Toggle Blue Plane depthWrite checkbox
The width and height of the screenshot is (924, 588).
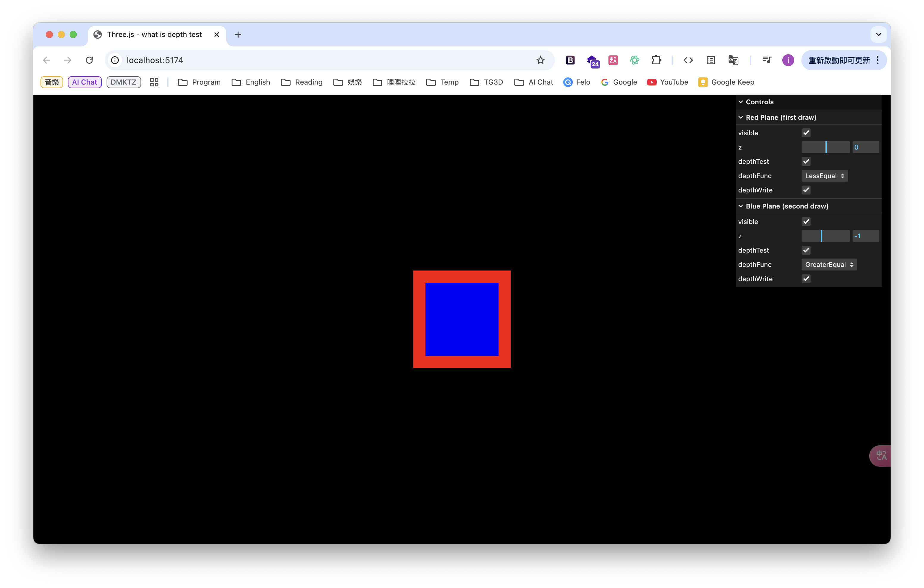(x=806, y=279)
